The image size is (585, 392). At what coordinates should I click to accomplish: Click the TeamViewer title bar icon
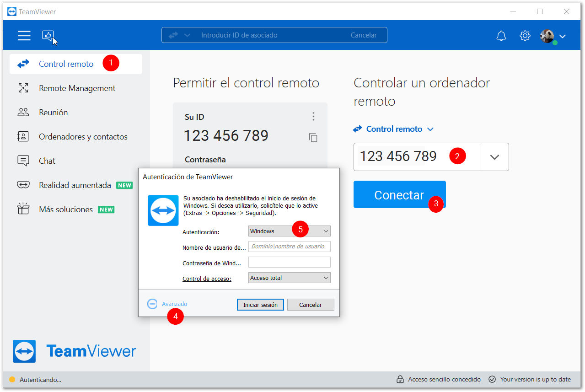12,11
